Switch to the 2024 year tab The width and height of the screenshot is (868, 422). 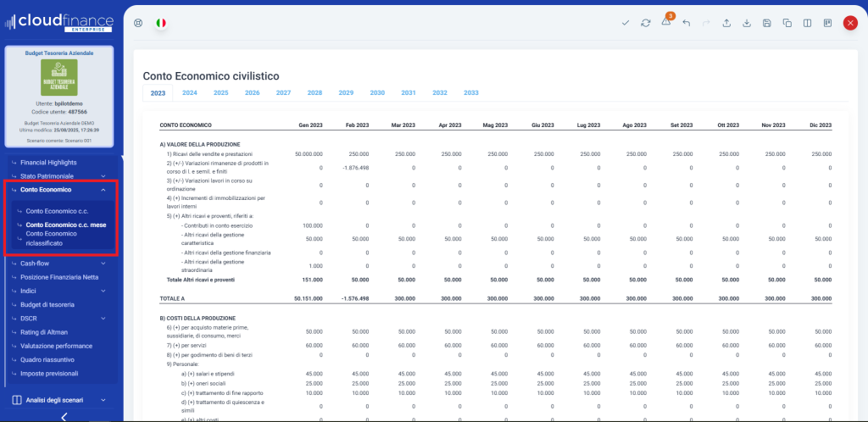pos(190,92)
